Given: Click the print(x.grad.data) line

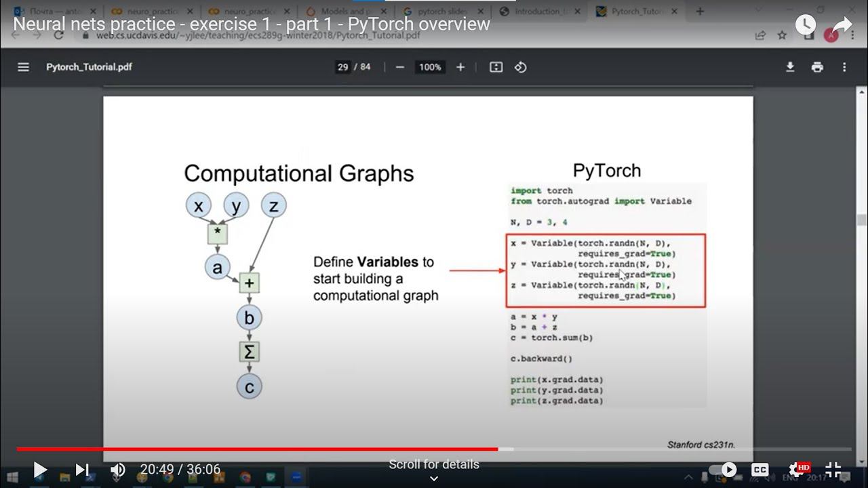Looking at the screenshot, I should click(x=557, y=380).
